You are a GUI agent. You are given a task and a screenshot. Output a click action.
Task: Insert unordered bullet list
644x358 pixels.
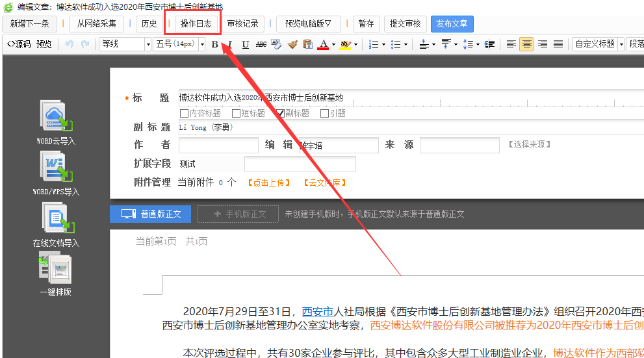point(396,44)
